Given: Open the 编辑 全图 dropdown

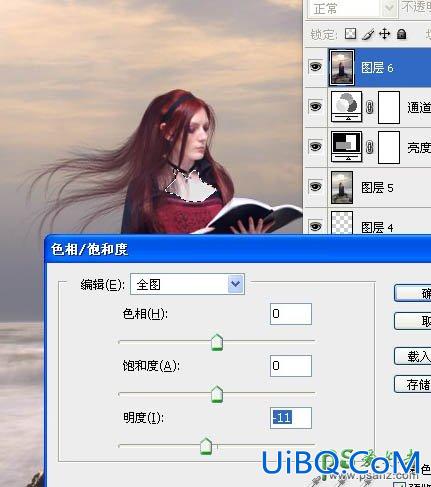Looking at the screenshot, I should tap(187, 284).
